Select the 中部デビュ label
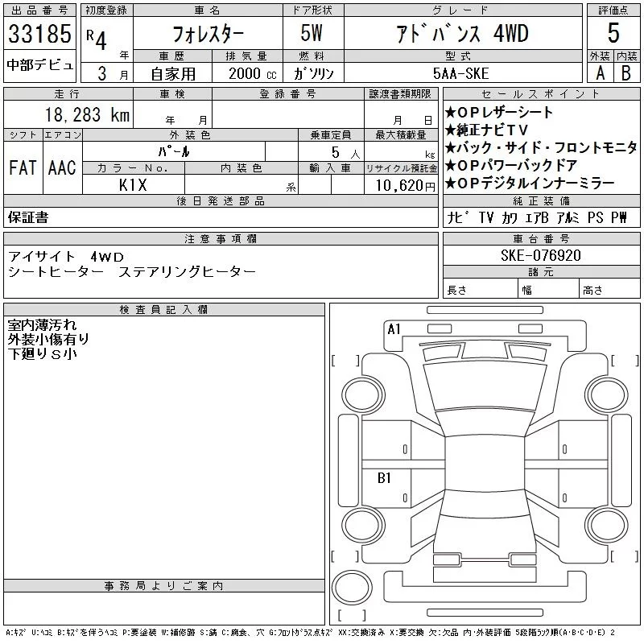Image resolution: width=644 pixels, height=644 pixels. (x=39, y=65)
